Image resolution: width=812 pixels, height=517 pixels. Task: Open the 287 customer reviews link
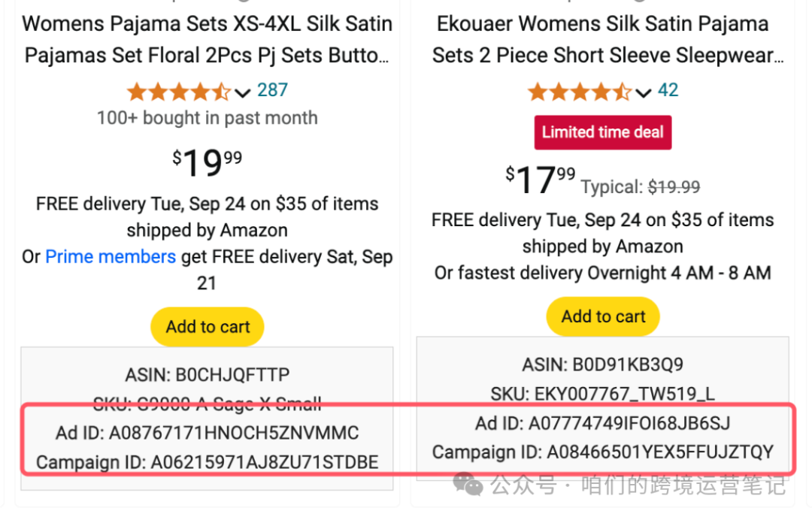point(272,90)
